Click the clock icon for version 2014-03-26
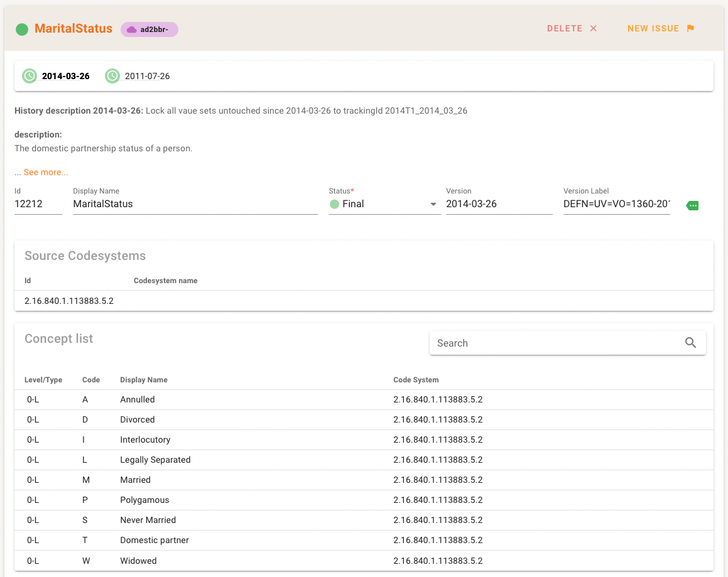This screenshot has width=728, height=577. tap(30, 76)
